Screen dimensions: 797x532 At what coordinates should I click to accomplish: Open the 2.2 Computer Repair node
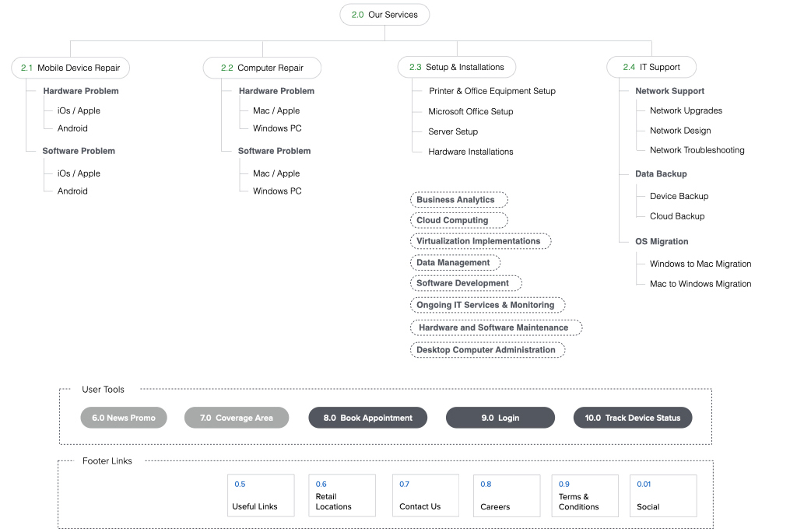point(262,68)
